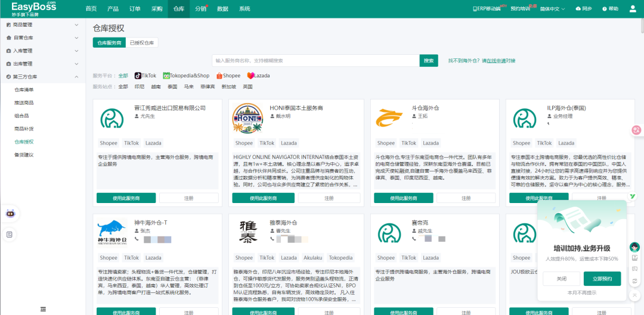Image resolution: width=644 pixels, height=315 pixels.
Task: Open 首页 in top navigation
Action: tap(91, 8)
